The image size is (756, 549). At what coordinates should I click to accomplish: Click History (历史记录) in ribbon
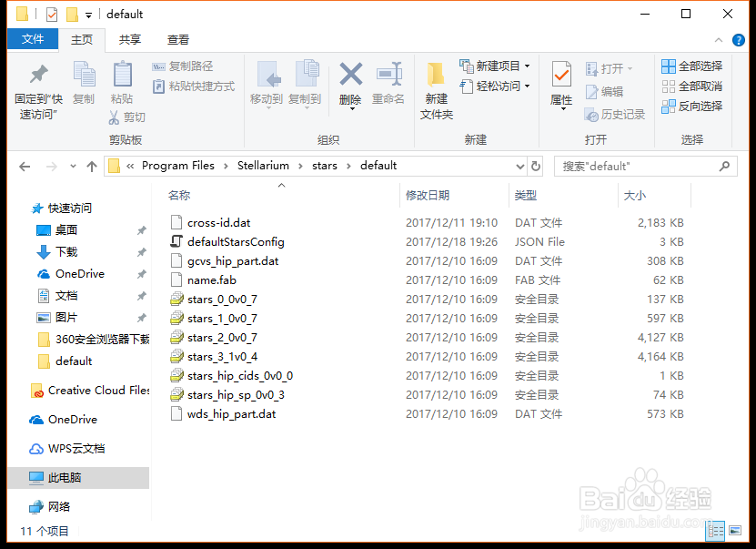[615, 115]
